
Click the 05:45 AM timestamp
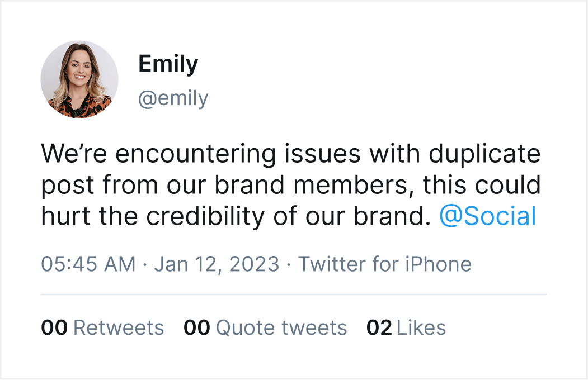click(x=88, y=264)
